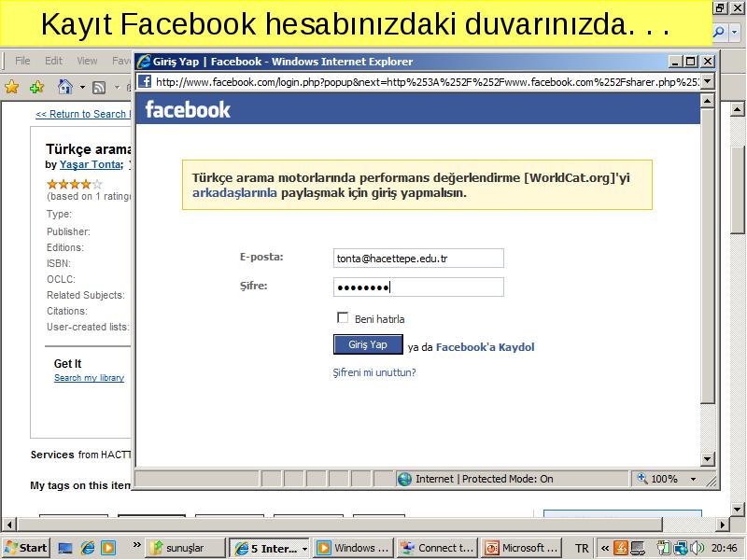
Task: Click the Add to Favorites icon
Action: coord(36,87)
